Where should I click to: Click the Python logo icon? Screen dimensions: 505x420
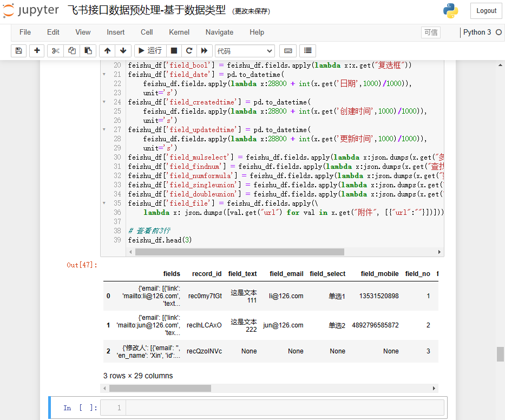point(450,11)
